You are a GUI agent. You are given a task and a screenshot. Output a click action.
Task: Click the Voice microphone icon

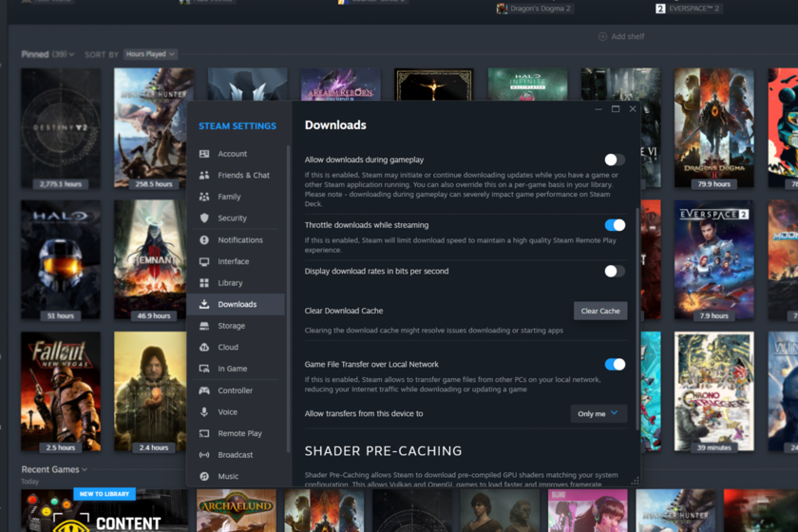click(204, 412)
